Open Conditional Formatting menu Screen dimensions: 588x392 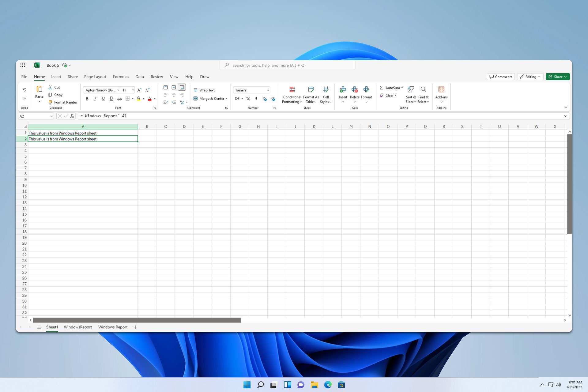click(x=292, y=95)
